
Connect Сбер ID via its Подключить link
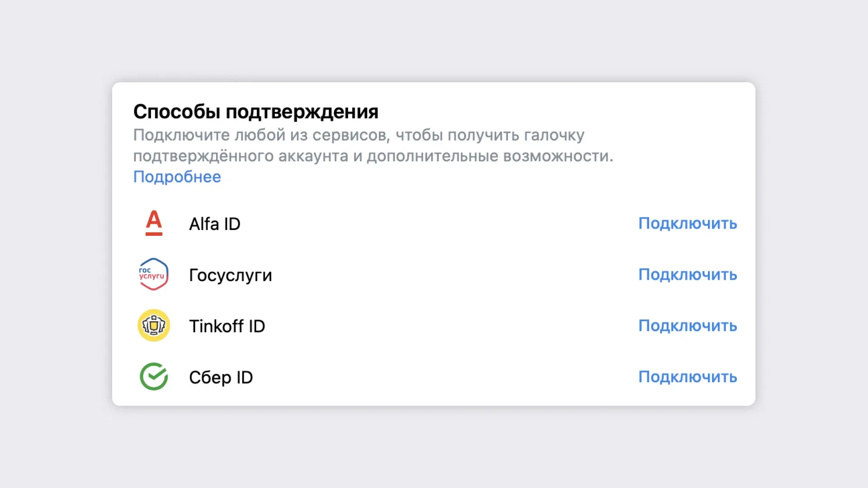(x=688, y=376)
